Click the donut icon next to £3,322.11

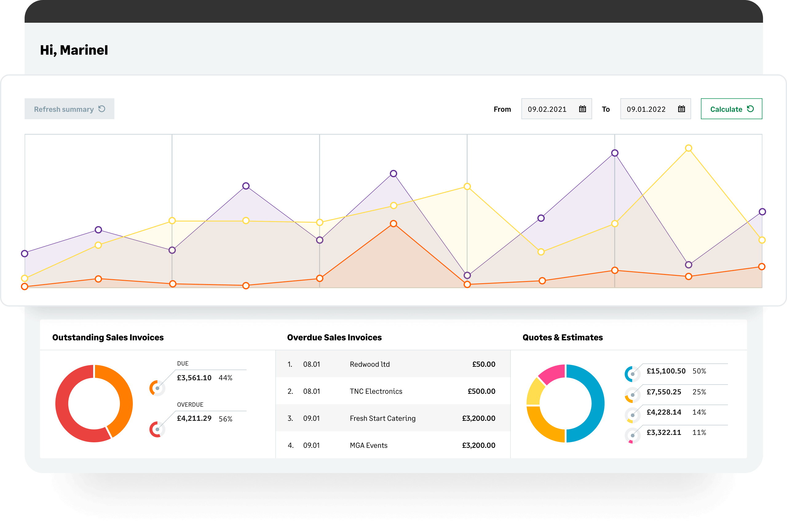(633, 435)
